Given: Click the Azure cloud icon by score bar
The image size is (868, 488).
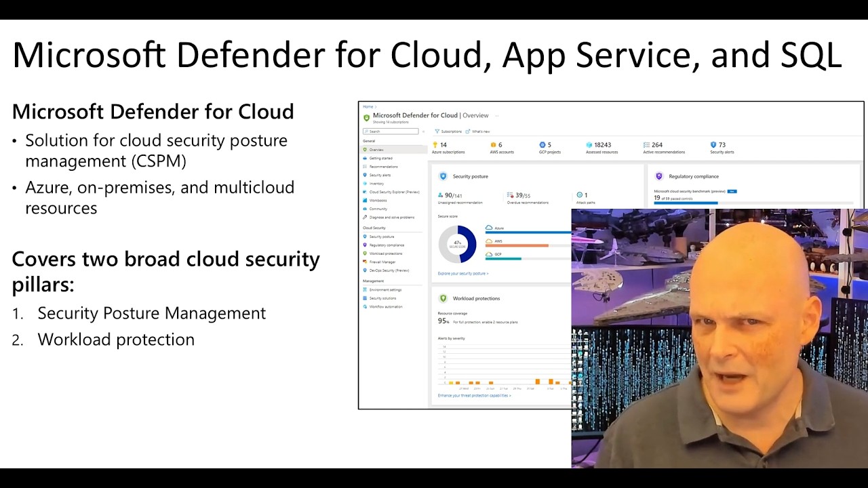Looking at the screenshot, I should point(490,228).
